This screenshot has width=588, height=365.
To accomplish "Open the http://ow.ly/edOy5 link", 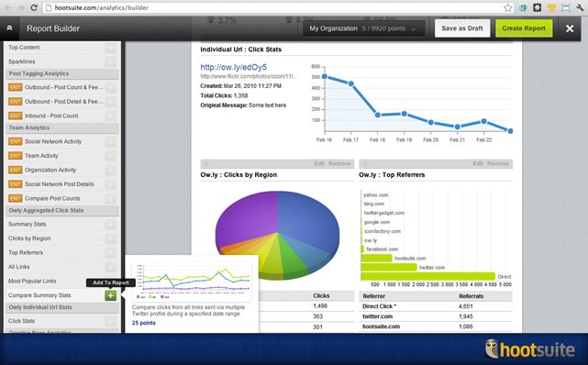I will 233,67.
